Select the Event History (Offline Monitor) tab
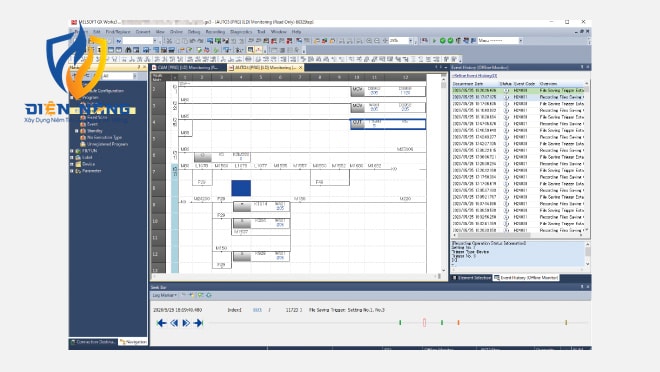 tap(526, 278)
